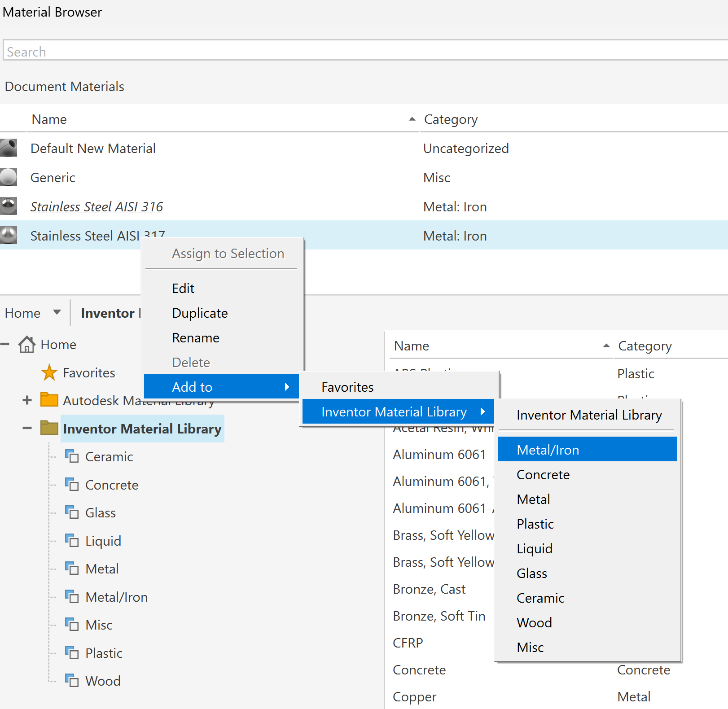Open the Add to submenu arrow
This screenshot has height=709, width=728.
click(287, 387)
